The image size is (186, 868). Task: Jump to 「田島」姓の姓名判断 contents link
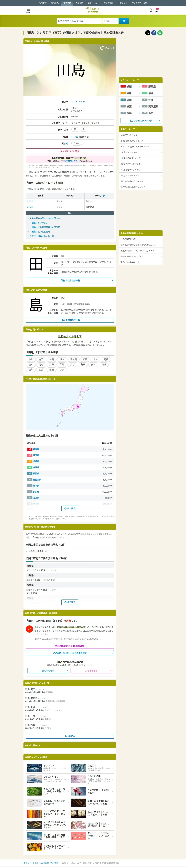click(x=40, y=231)
